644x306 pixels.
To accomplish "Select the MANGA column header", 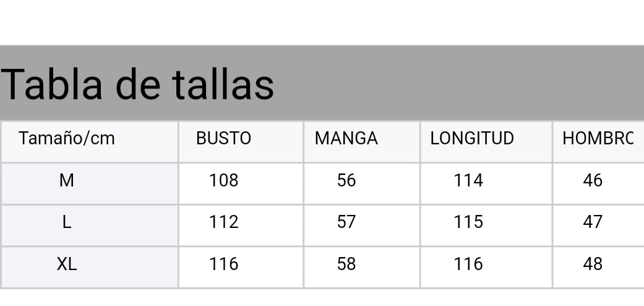I will pos(346,138).
